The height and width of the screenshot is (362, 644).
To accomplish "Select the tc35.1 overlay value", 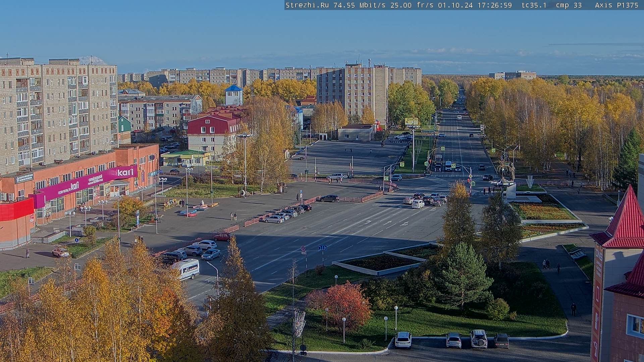I will tap(534, 5).
